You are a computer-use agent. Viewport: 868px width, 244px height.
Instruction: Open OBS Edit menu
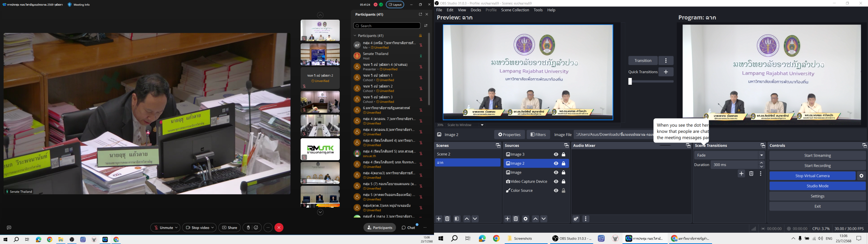pos(450,10)
